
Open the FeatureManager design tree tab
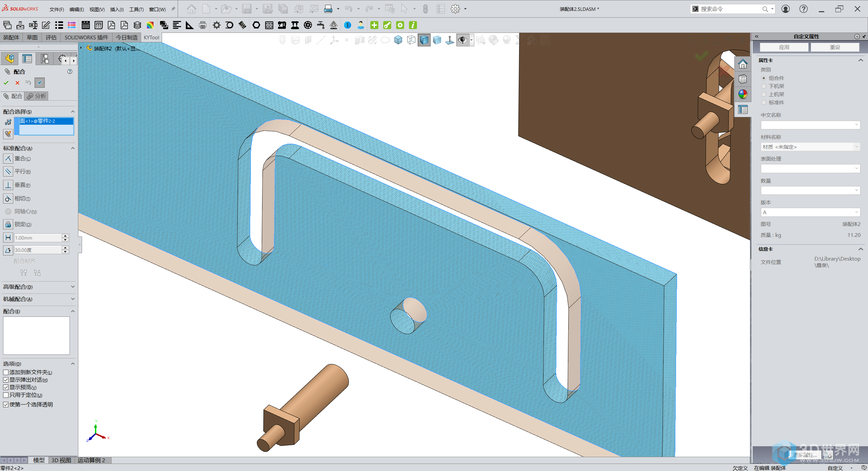(9, 59)
